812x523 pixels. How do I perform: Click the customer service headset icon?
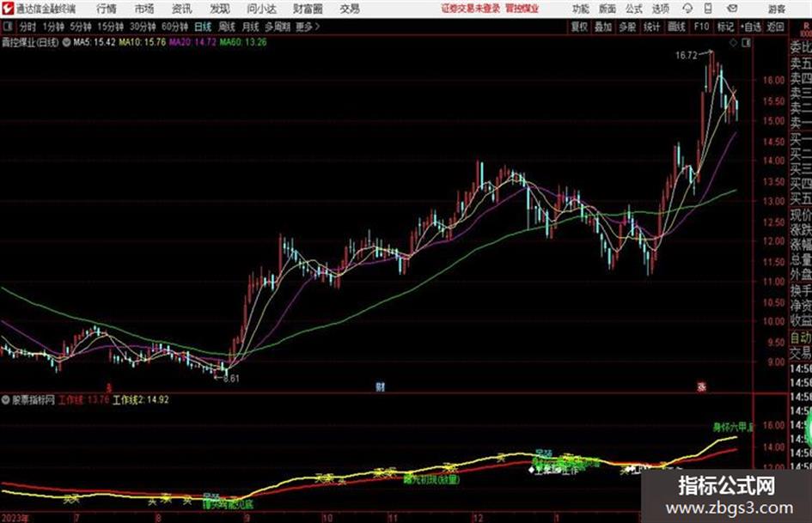click(687, 9)
